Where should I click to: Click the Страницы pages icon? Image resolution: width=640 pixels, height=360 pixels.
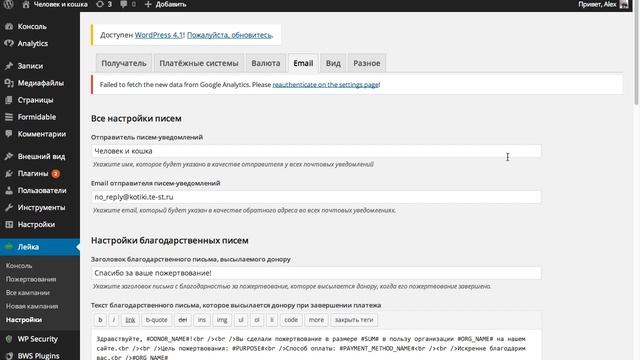tap(9, 100)
